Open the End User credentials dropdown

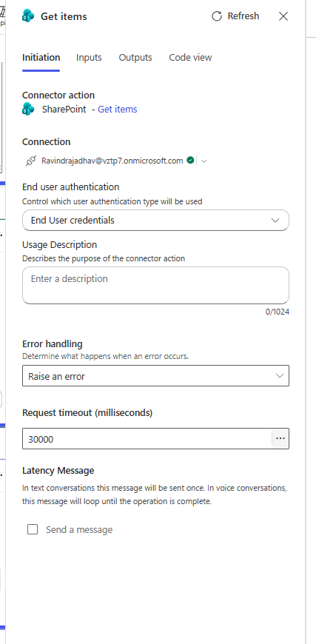click(x=155, y=220)
